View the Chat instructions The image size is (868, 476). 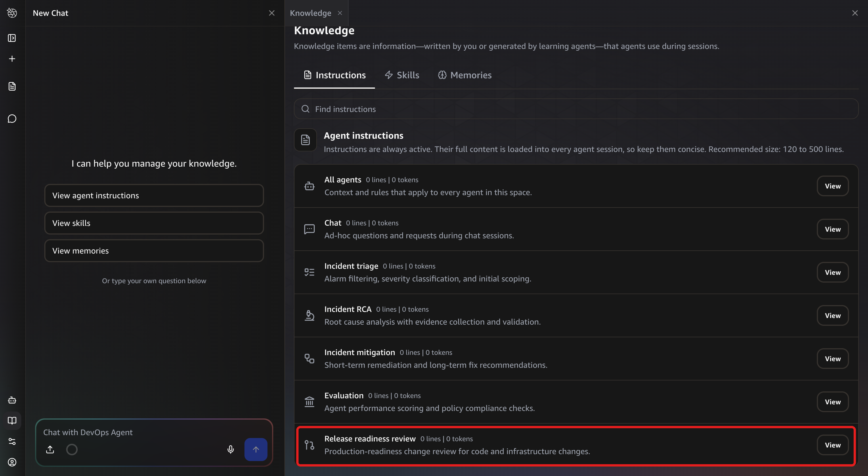(x=833, y=229)
